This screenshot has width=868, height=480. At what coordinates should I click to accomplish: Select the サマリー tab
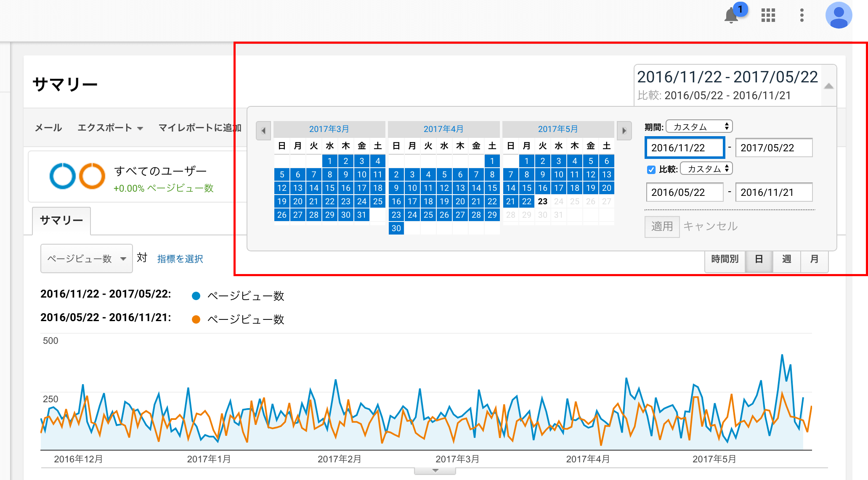[x=61, y=220]
